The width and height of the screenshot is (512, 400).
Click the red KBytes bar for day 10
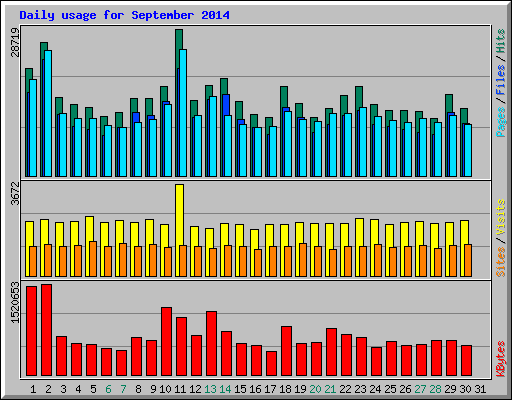tap(166, 342)
